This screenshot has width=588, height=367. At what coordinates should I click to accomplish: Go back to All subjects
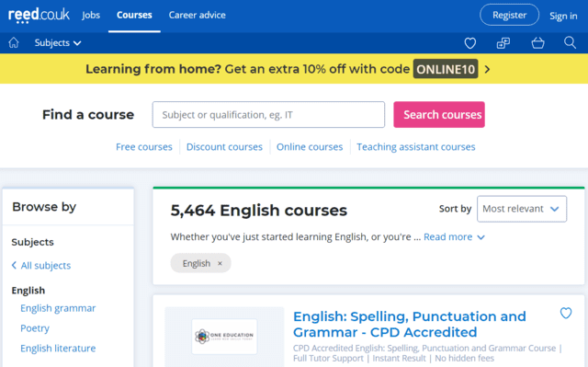click(x=41, y=265)
